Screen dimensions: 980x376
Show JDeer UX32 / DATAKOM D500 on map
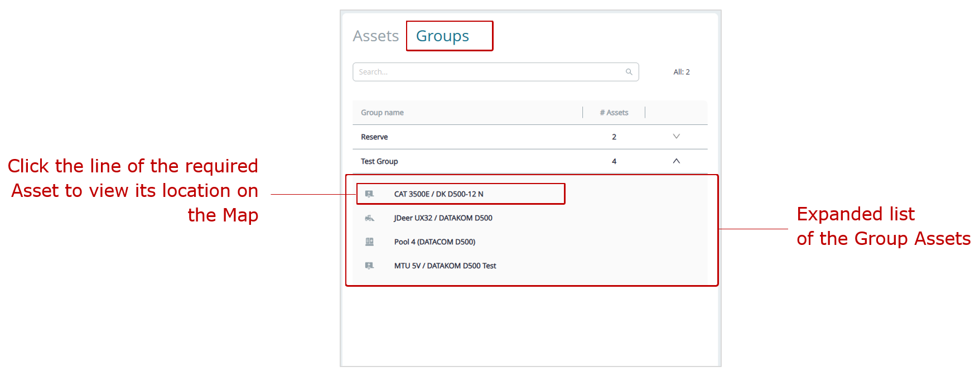[443, 218]
